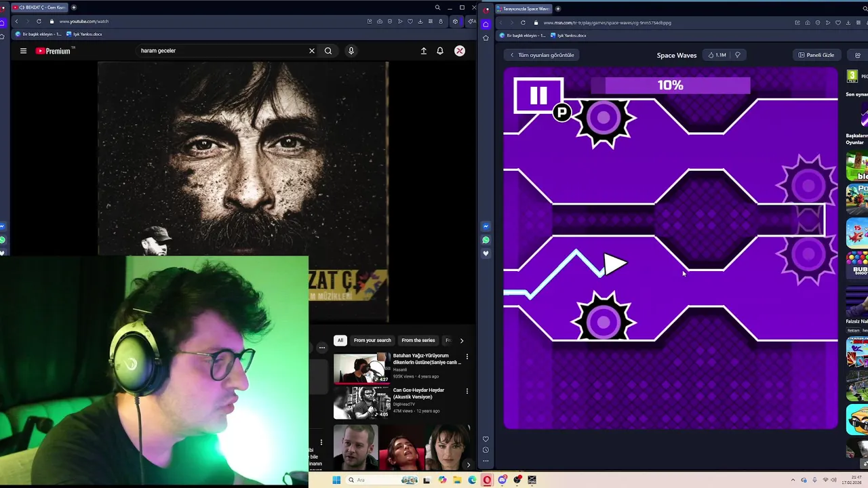The image size is (868, 488).
Task: Like Space Waves with thumbs-up 1.1M
Action: point(717,55)
